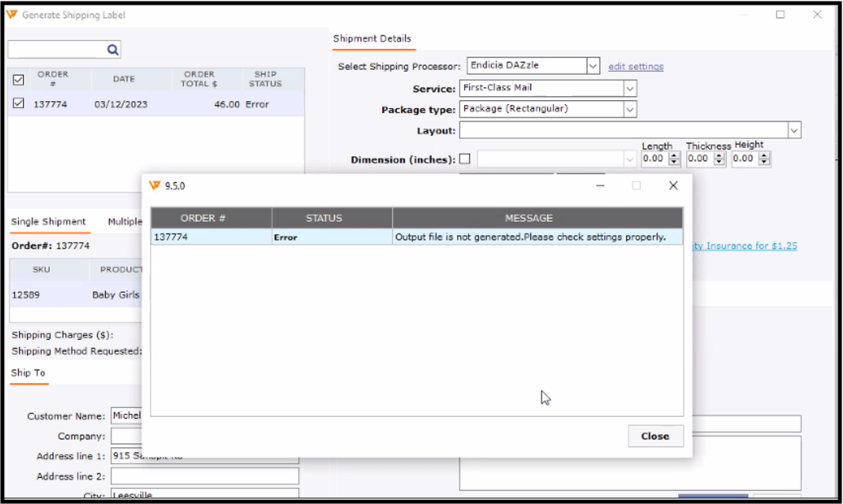Image resolution: width=843 pixels, height=504 pixels.
Task: Maximize the Generate Shipping Label window
Action: pos(780,15)
